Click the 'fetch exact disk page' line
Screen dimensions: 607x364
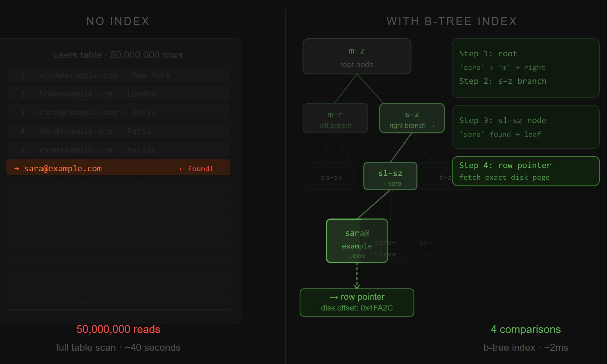[x=504, y=177]
